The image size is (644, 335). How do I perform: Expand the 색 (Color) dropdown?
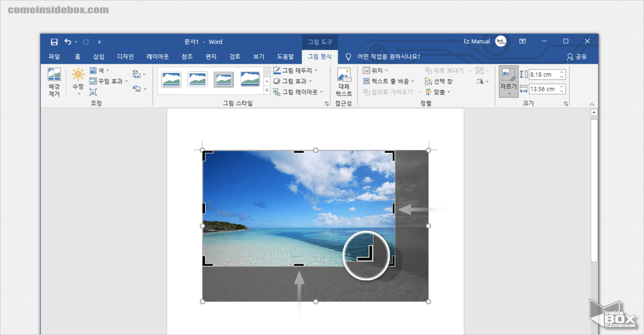(x=100, y=70)
